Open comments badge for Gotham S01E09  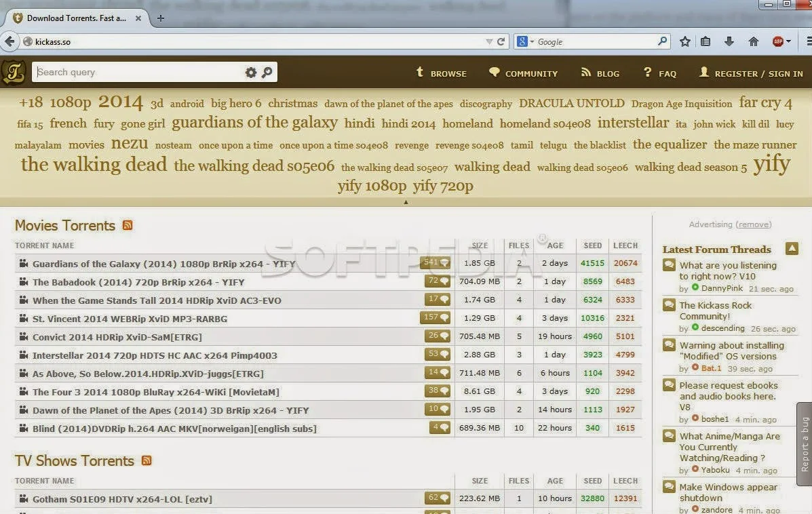point(438,498)
